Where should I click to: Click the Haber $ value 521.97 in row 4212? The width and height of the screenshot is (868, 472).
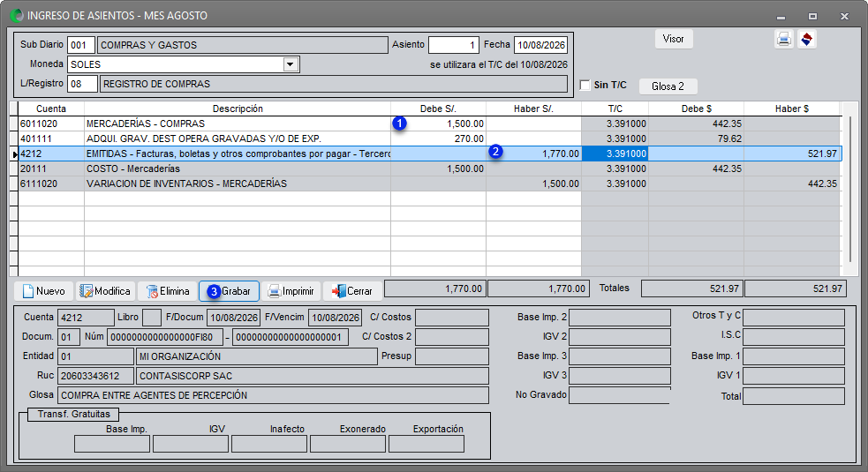coord(793,154)
